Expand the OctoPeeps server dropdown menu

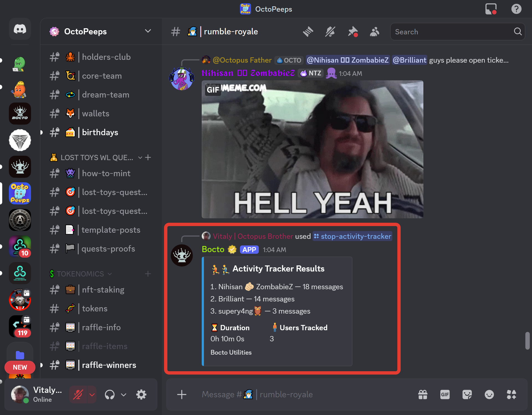[x=148, y=31]
